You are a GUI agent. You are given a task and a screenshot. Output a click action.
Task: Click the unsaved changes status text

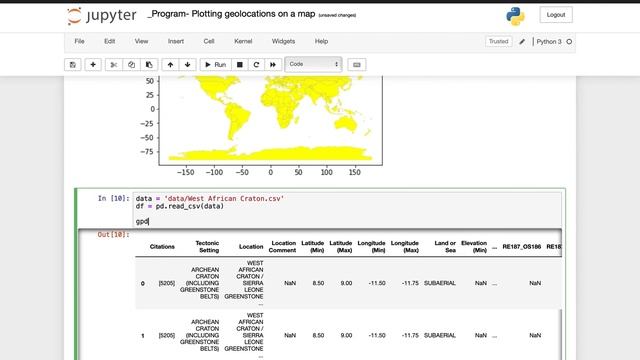tap(337, 15)
